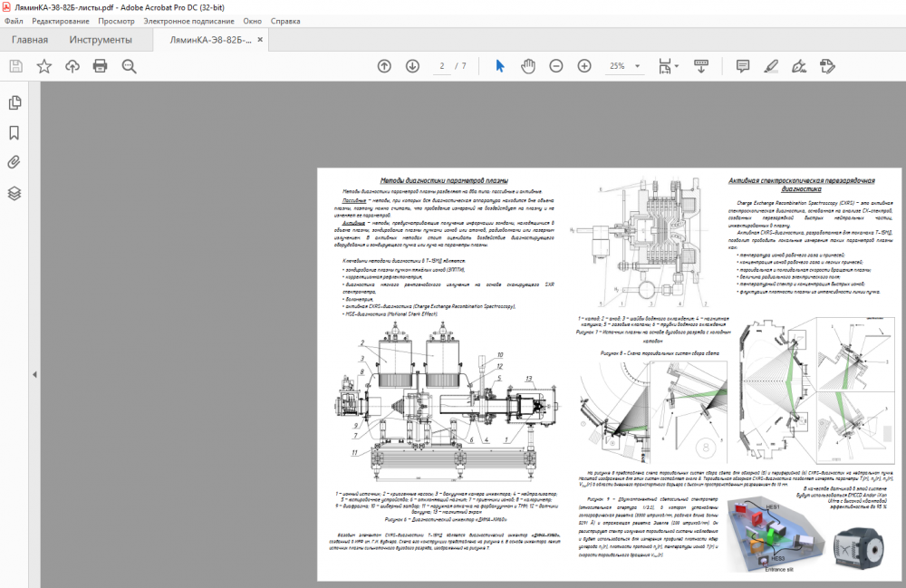Viewport: 906px width, 588px height.
Task: Expand the left navigation pane arrow
Action: click(34, 374)
